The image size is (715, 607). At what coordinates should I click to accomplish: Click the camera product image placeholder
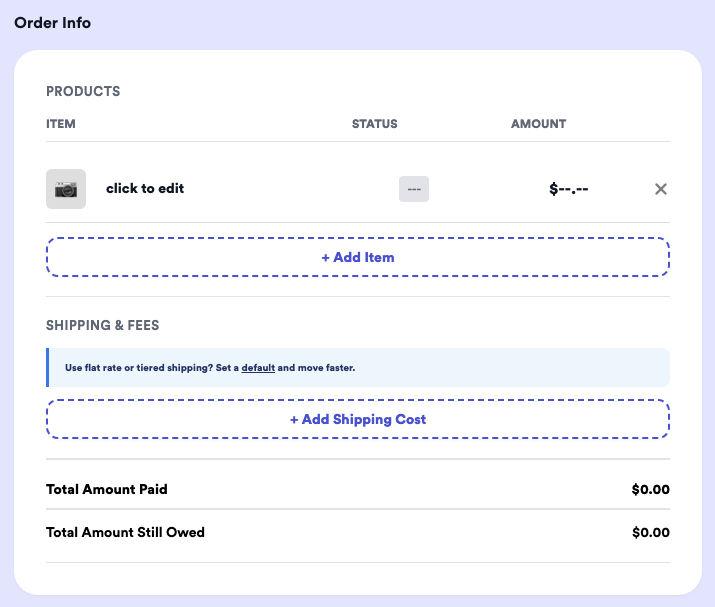(66, 189)
